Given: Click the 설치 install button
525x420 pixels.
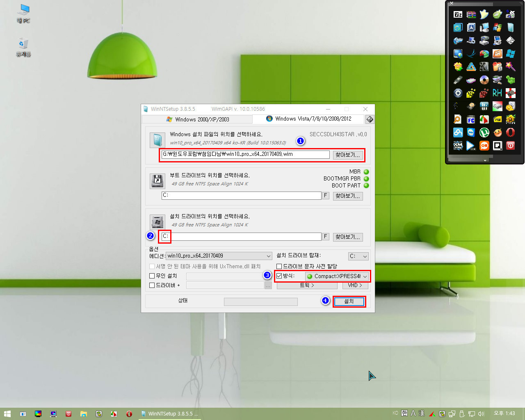Looking at the screenshot, I should [x=349, y=301].
